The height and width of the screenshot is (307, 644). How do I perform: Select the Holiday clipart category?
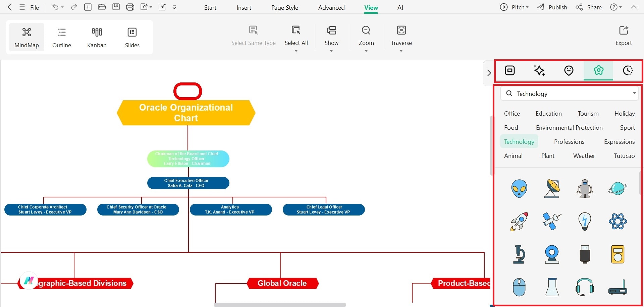(625, 114)
